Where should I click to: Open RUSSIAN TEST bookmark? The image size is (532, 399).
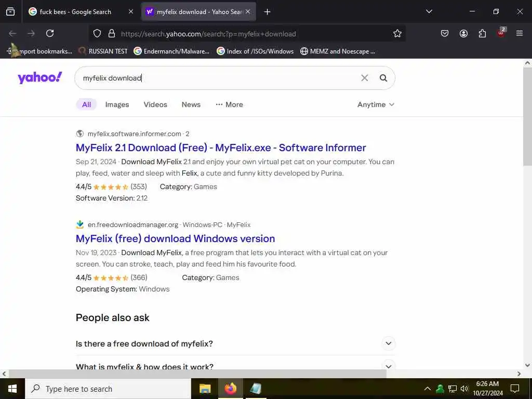[103, 51]
